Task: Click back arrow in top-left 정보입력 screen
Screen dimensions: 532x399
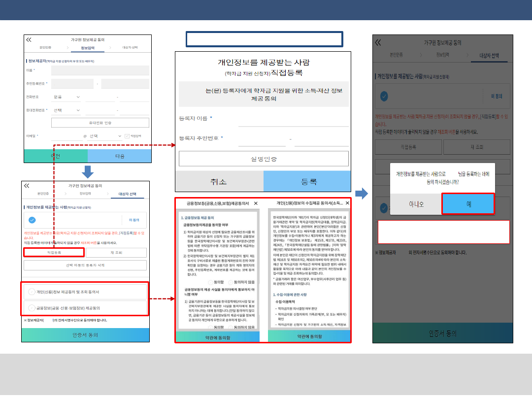Action: point(29,40)
